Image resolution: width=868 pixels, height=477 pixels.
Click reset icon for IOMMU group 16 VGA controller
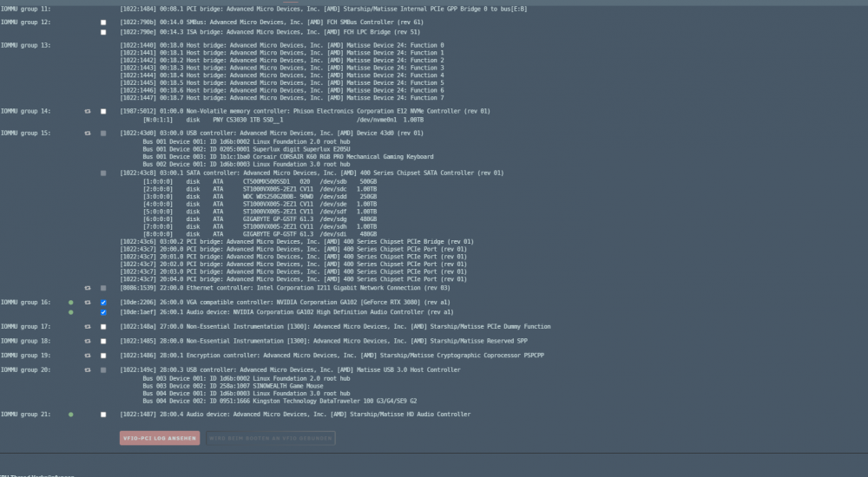pyautogui.click(x=88, y=303)
